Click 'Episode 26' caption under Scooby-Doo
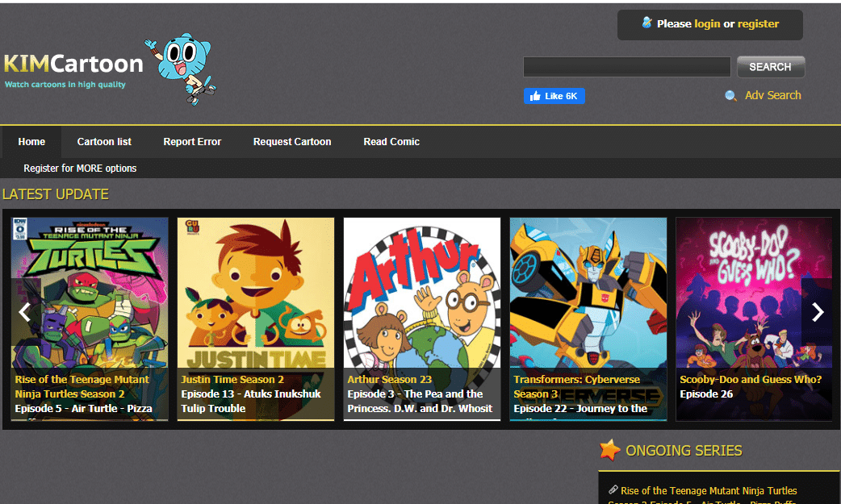 click(x=706, y=394)
